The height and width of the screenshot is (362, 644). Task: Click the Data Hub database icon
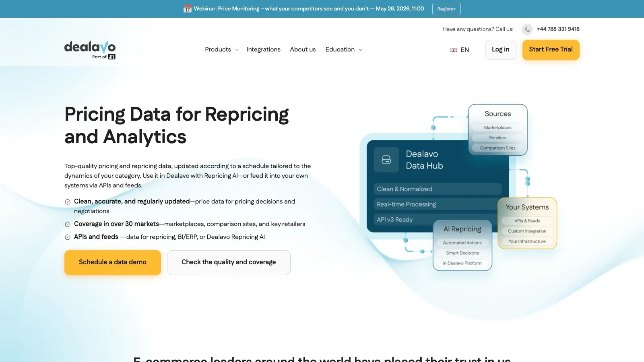click(386, 160)
